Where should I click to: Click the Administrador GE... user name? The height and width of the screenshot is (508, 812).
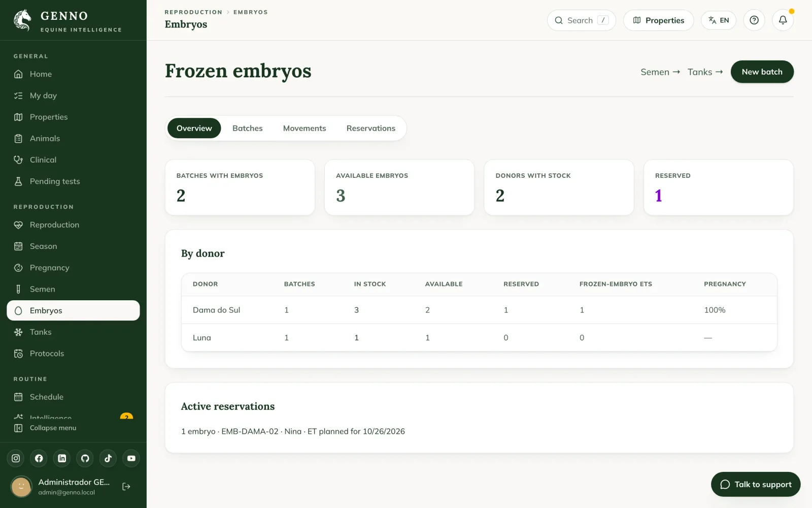pyautogui.click(x=74, y=482)
